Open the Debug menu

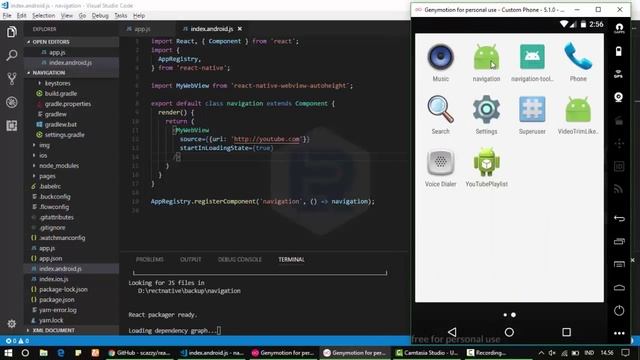coord(100,16)
